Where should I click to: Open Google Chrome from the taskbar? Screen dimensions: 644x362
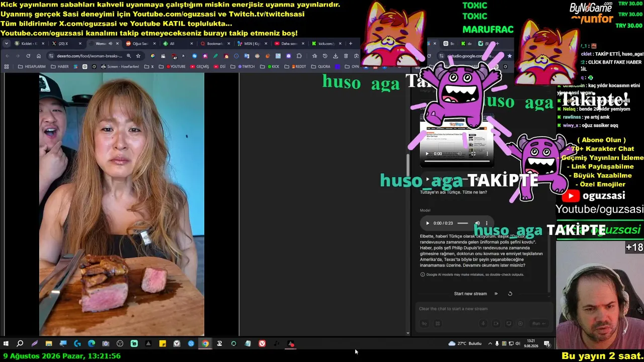[x=205, y=343]
